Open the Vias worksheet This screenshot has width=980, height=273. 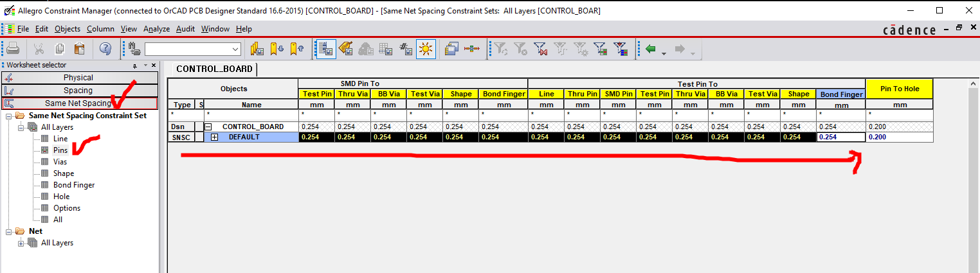60,162
